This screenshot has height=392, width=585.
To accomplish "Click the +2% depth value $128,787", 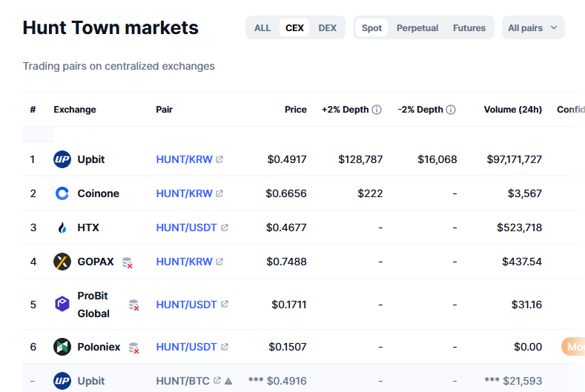I will coord(360,159).
